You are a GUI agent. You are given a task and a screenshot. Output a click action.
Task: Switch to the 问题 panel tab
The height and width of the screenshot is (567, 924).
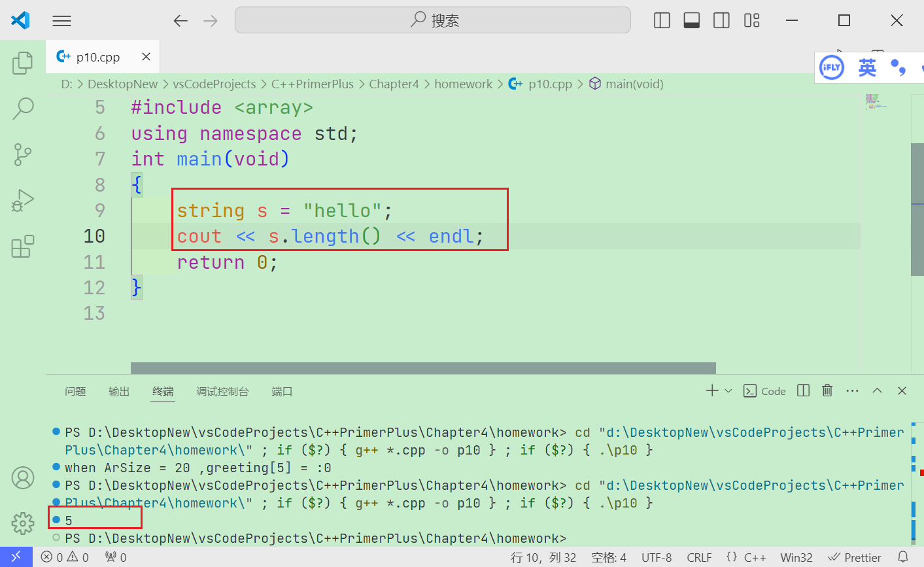[75, 391]
